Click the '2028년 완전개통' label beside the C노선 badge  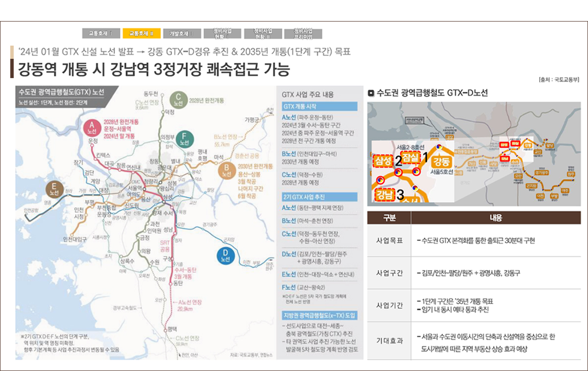(x=206, y=100)
